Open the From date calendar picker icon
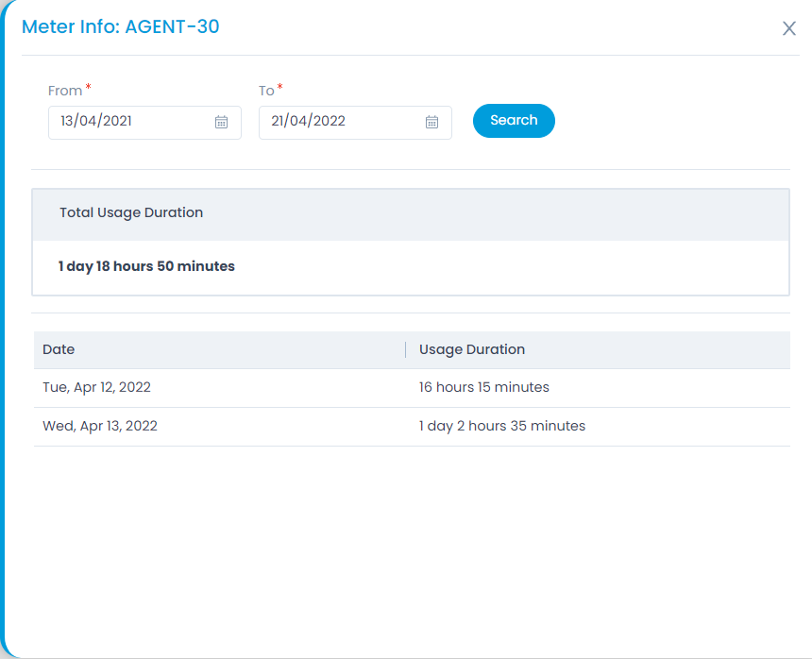 tap(221, 122)
